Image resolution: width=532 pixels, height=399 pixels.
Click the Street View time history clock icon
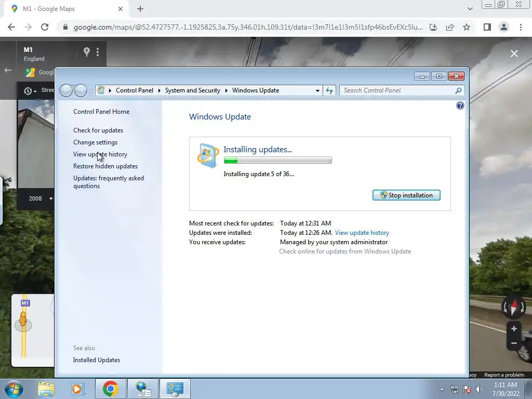click(28, 90)
